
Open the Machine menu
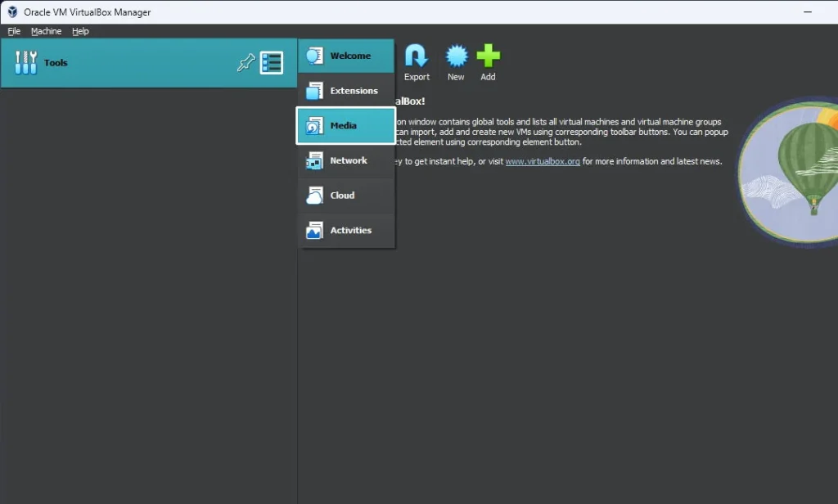[46, 31]
